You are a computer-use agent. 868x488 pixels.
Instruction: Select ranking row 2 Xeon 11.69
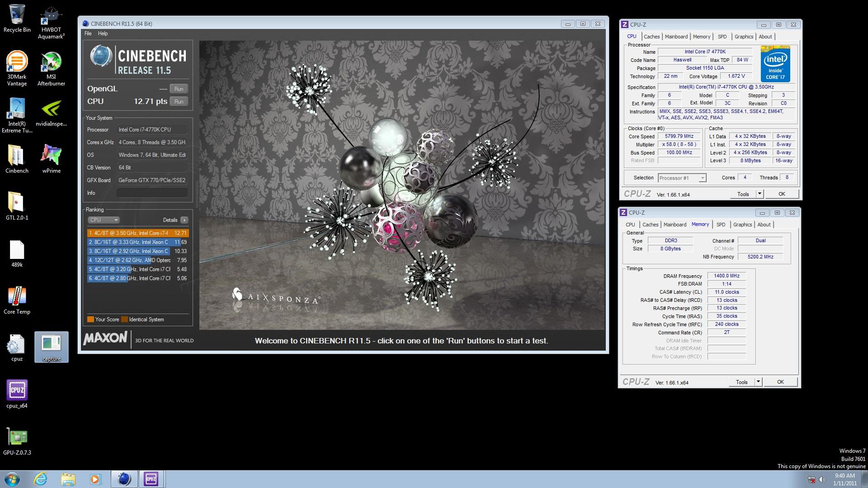tap(138, 242)
